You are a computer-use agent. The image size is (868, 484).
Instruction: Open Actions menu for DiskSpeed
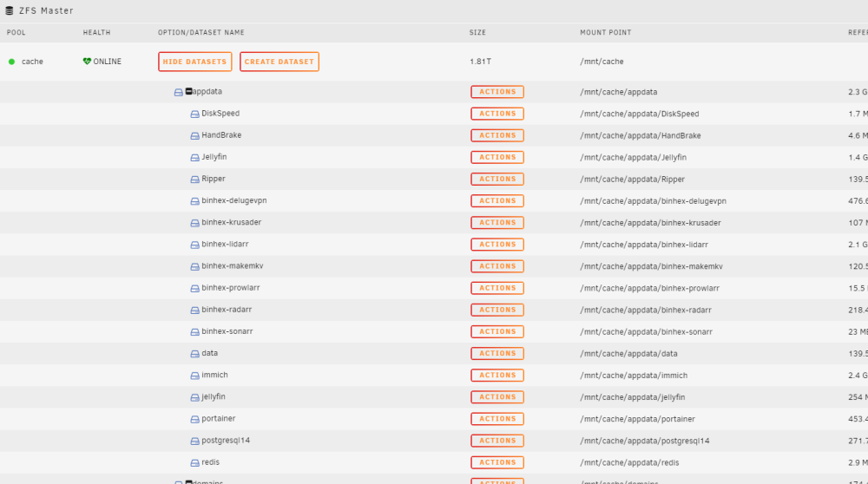pos(497,114)
